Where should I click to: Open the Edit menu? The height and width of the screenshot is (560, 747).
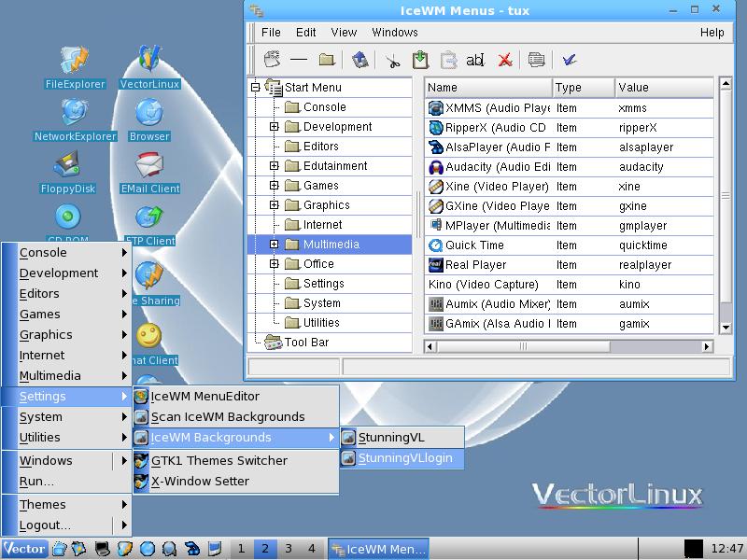pyautogui.click(x=305, y=32)
